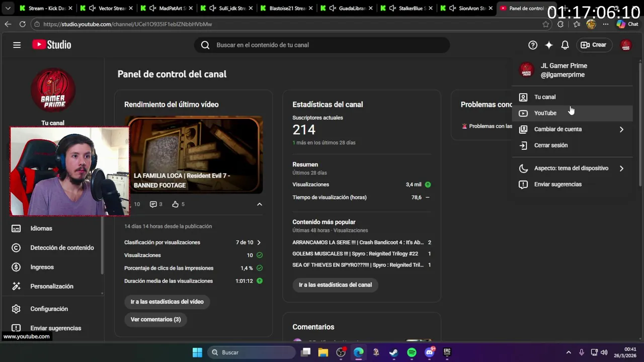Open Discord from the taskbar

429,352
